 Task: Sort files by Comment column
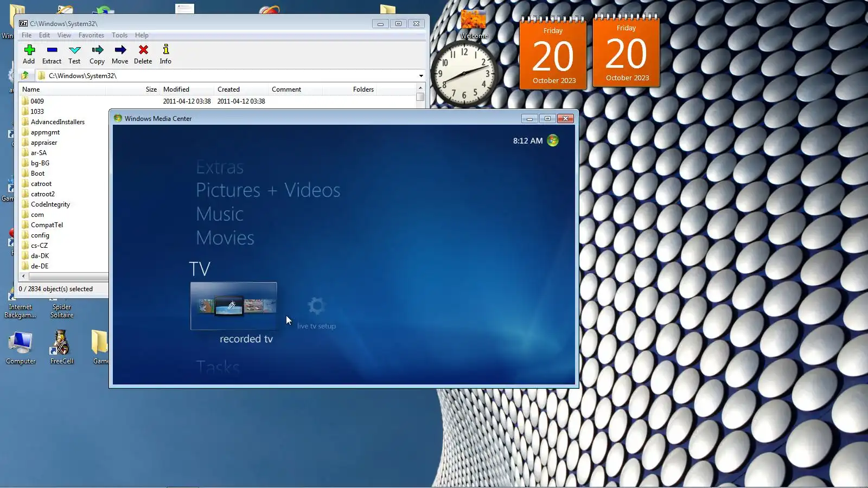286,89
